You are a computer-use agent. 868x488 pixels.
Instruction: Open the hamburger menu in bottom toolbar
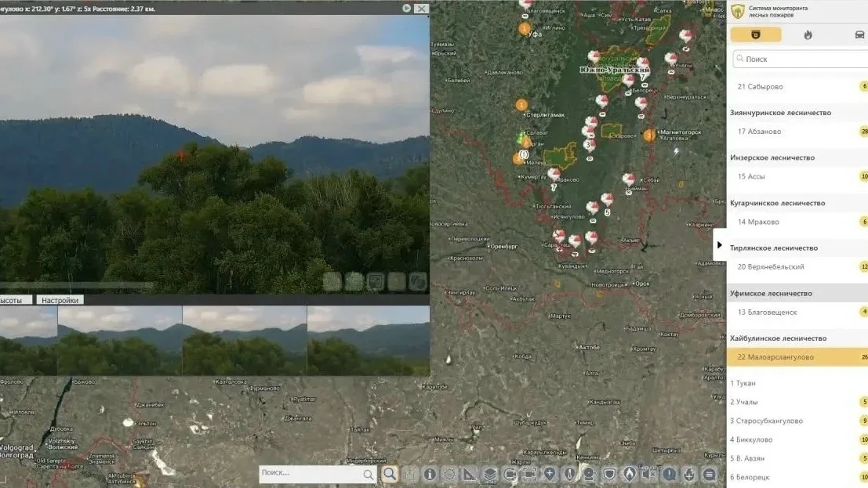[x=709, y=474]
